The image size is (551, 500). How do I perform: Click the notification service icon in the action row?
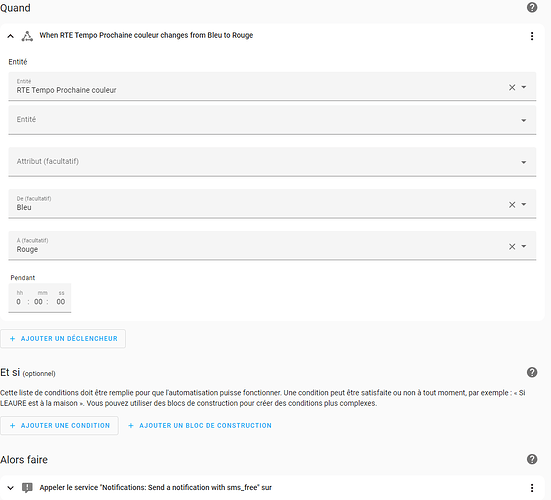point(27,488)
